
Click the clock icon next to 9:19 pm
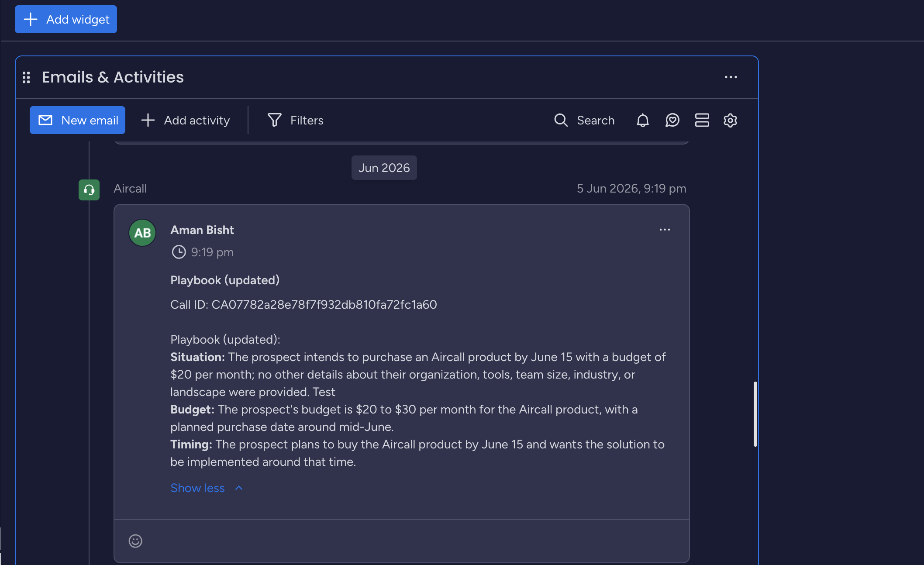pos(179,252)
